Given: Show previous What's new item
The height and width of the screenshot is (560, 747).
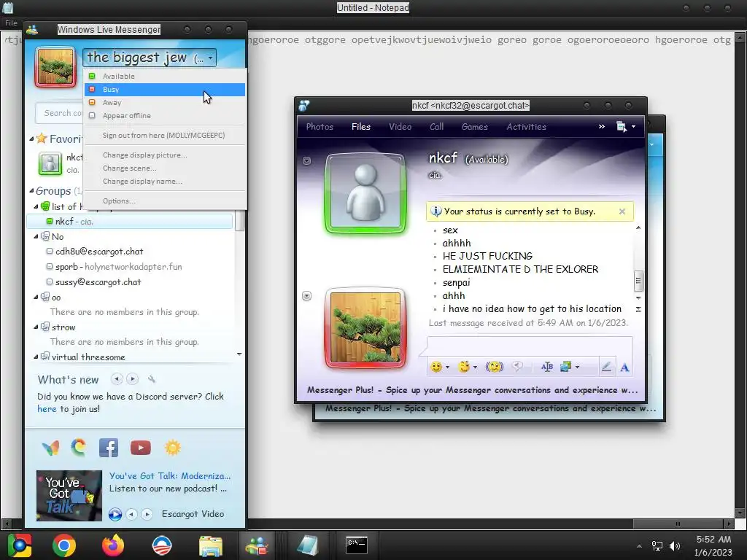Looking at the screenshot, I should (x=117, y=379).
